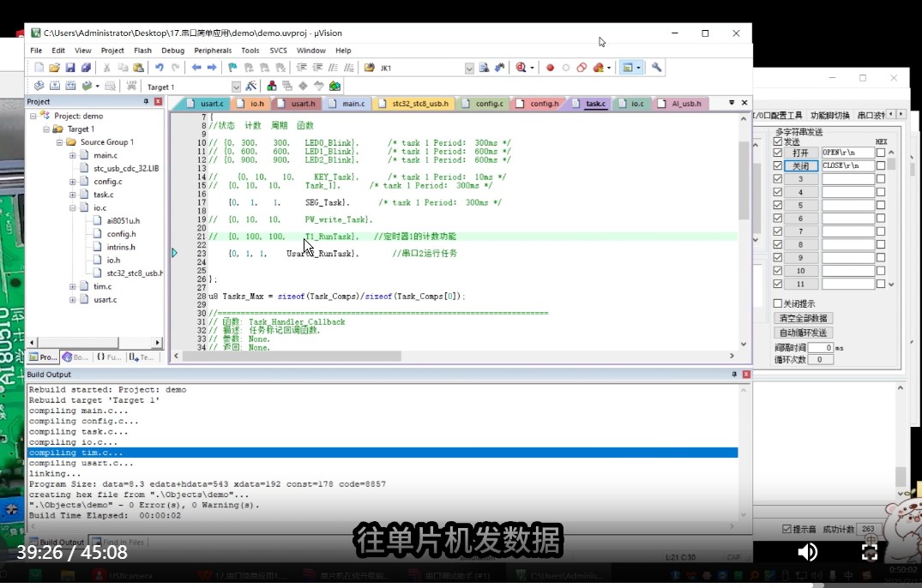Collapse the io.c tree node
922x588 pixels.
pyautogui.click(x=73, y=207)
